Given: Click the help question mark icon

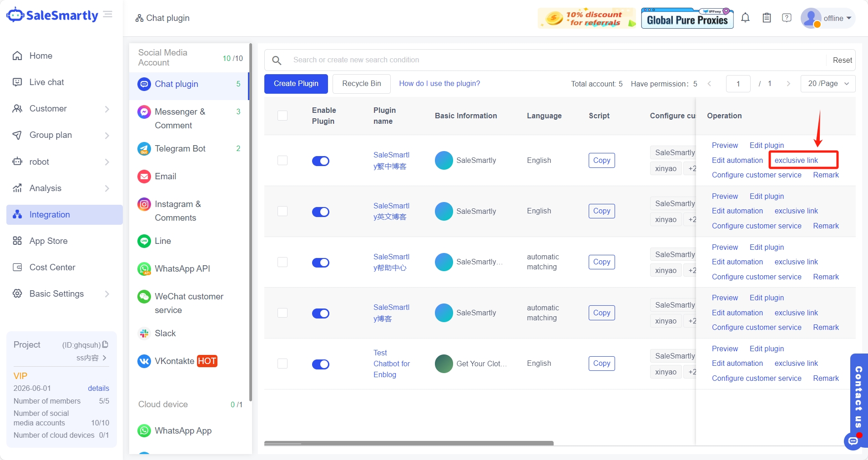Looking at the screenshot, I should click(x=787, y=18).
